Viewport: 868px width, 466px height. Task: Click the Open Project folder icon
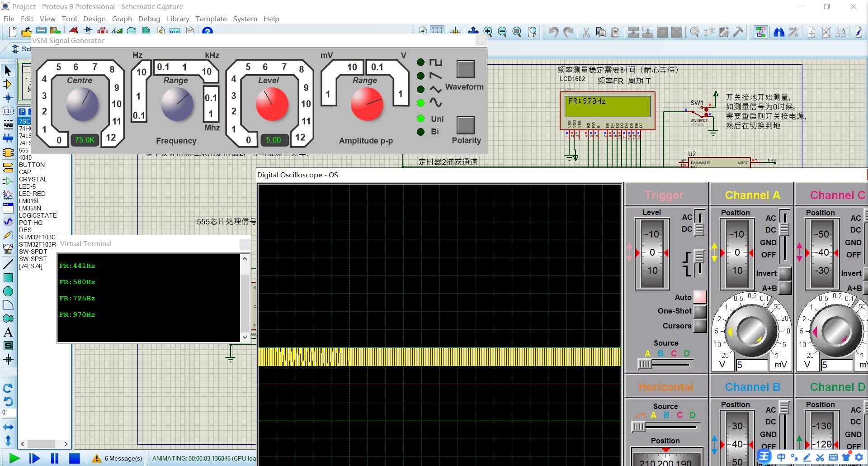click(x=26, y=32)
